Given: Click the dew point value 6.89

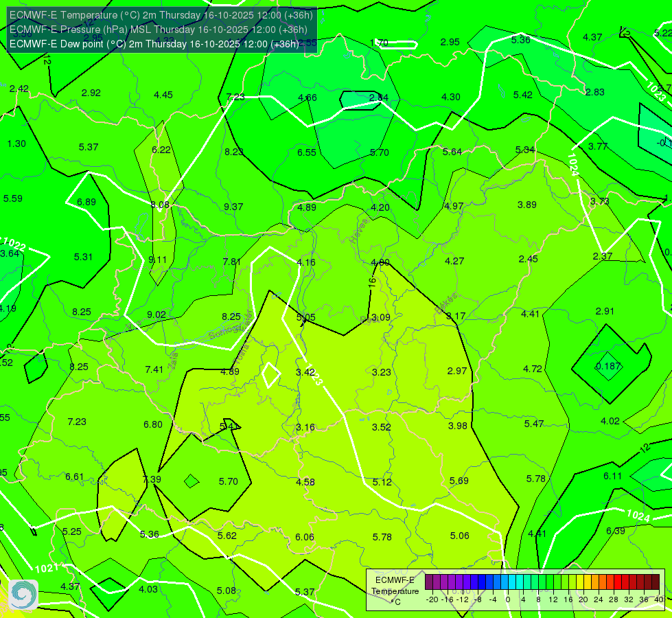Looking at the screenshot, I should coord(86,202).
